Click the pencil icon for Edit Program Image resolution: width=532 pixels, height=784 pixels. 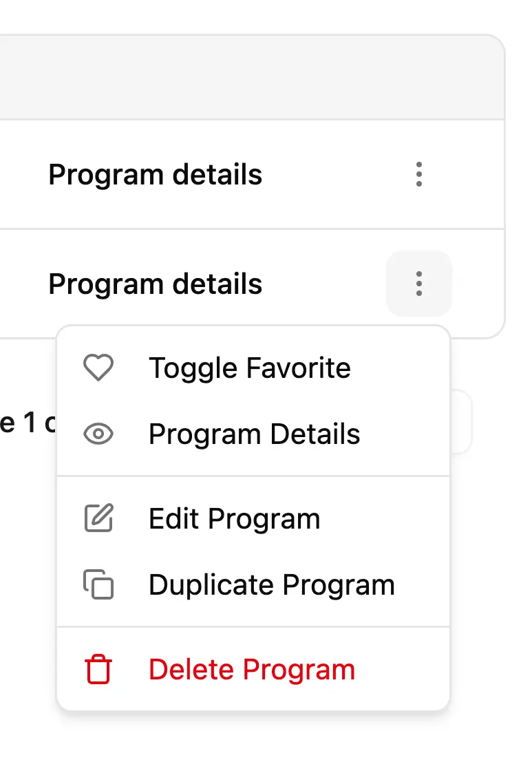pos(98,518)
